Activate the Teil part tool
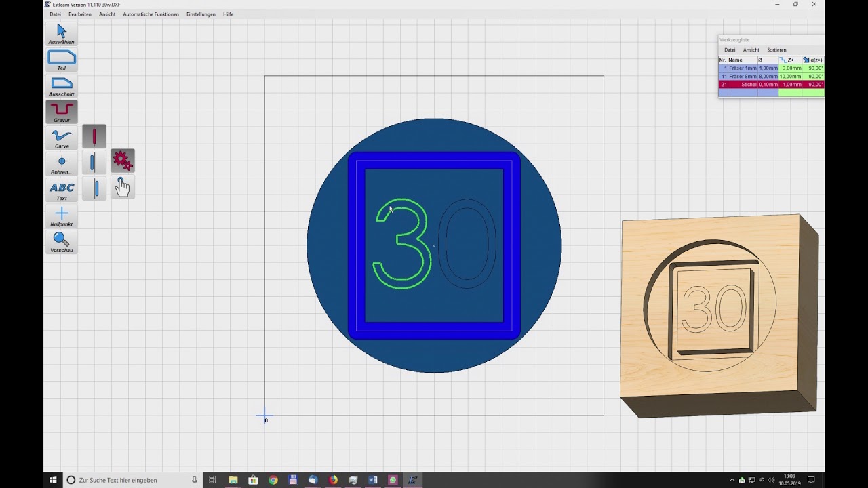This screenshot has height=488, width=868. pos(62,60)
